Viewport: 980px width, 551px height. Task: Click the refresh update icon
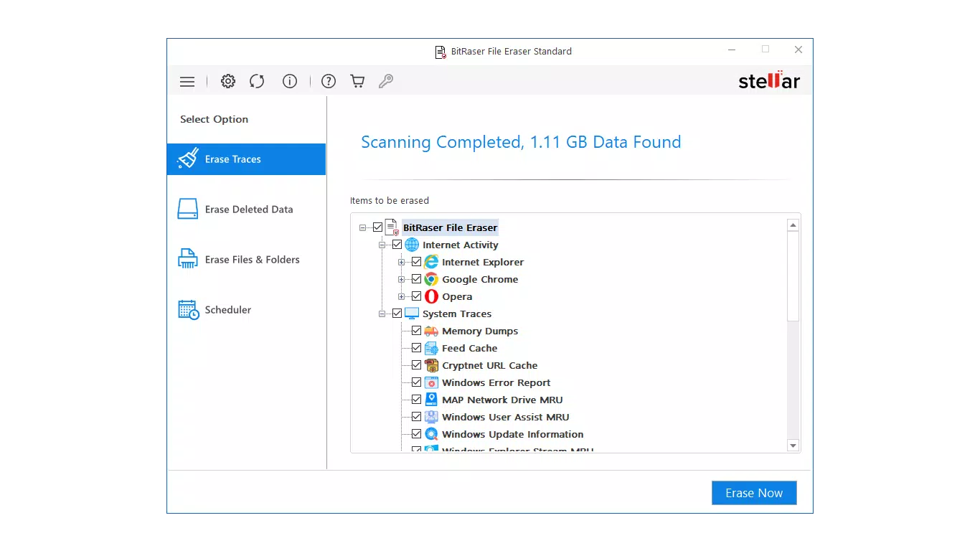pyautogui.click(x=257, y=81)
